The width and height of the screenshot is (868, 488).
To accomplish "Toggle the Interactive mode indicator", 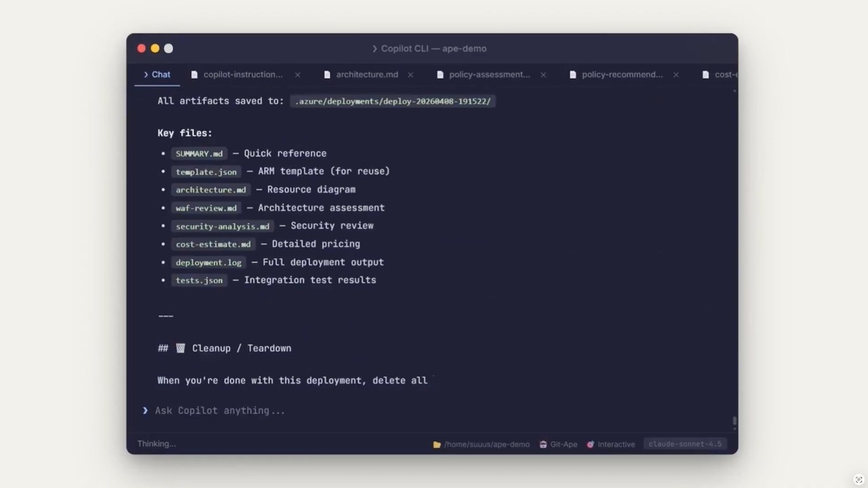I will pos(611,445).
